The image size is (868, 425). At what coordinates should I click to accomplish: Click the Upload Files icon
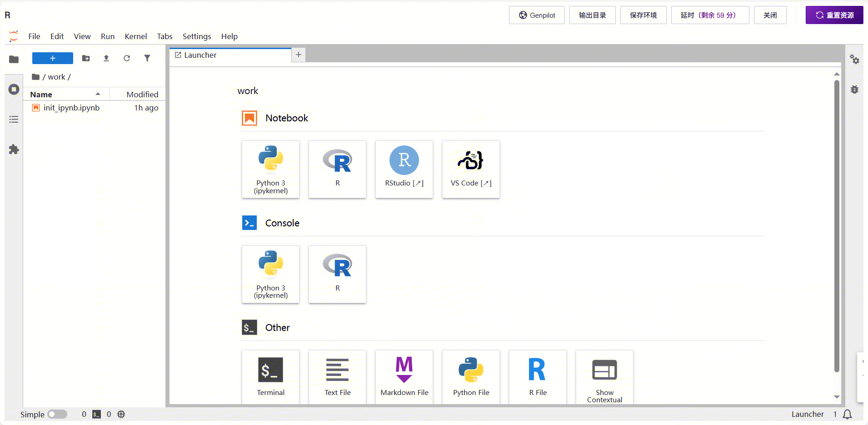pos(106,58)
